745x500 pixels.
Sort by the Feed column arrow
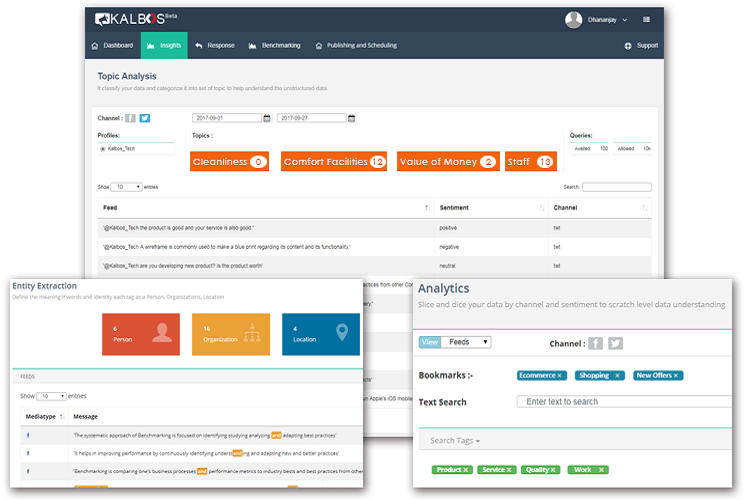[x=427, y=208]
